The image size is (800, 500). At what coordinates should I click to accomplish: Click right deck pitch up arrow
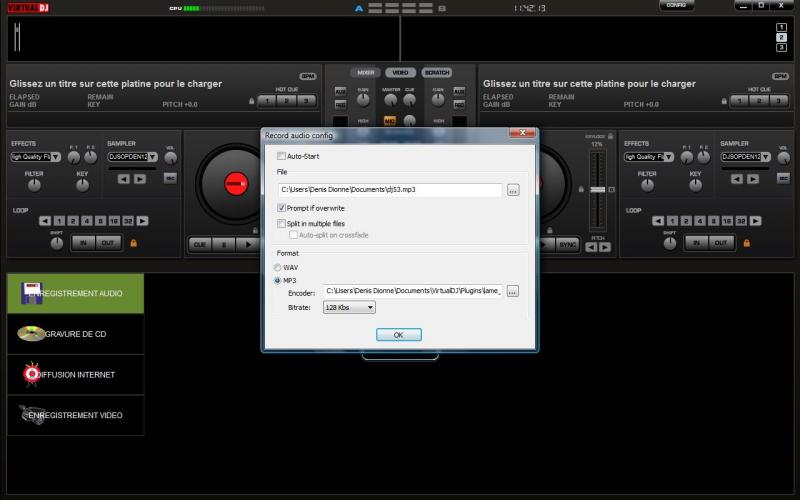tap(605, 247)
